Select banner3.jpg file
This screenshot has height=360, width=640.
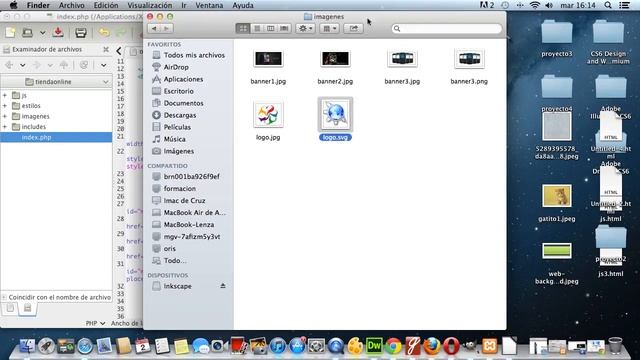(402, 59)
